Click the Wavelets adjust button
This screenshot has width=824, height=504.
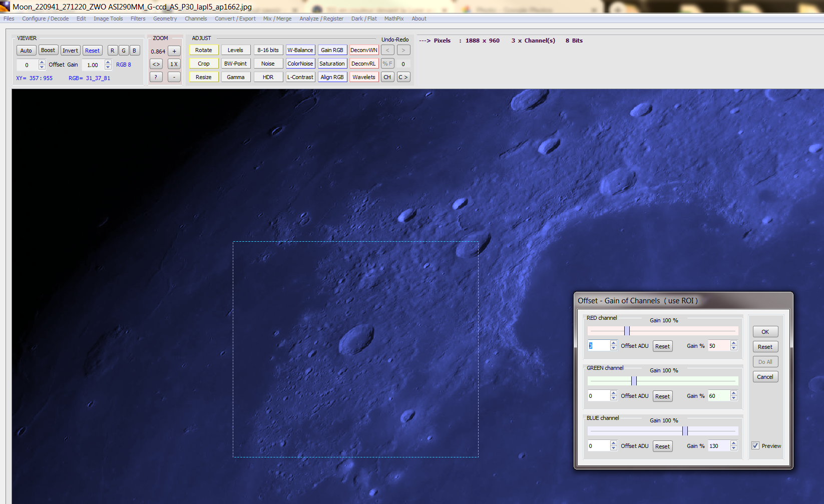pyautogui.click(x=364, y=77)
